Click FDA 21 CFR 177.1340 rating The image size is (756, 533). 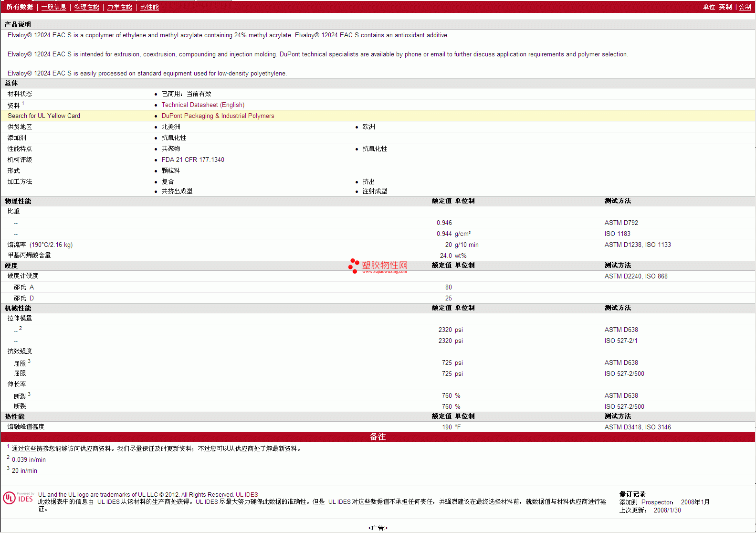click(x=193, y=160)
